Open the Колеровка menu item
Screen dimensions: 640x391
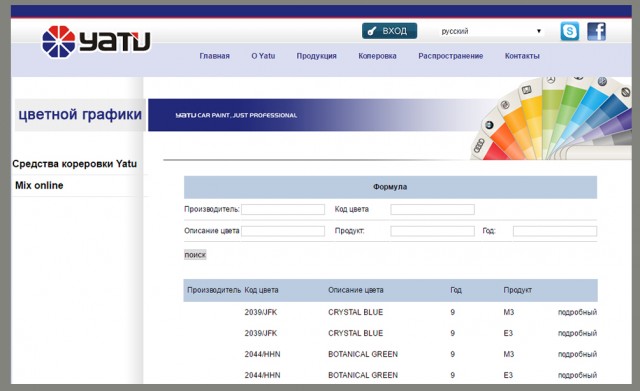pyautogui.click(x=377, y=56)
